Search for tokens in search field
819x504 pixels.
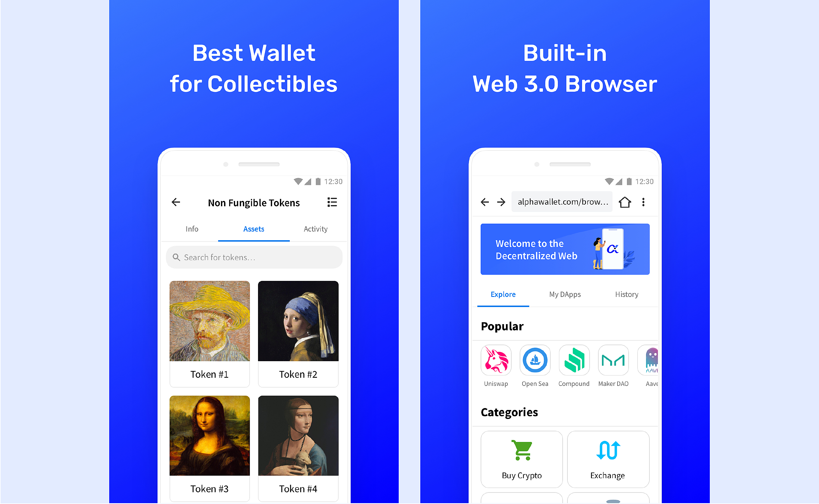coord(254,257)
